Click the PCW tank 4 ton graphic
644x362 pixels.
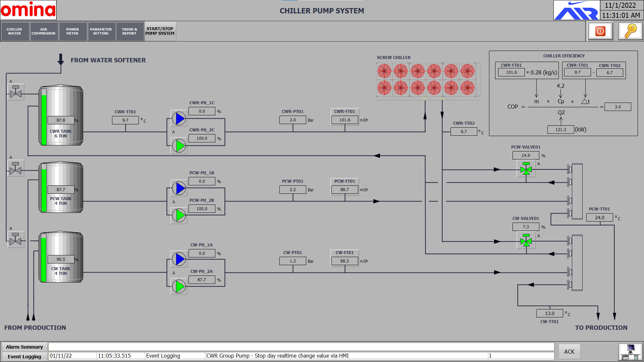[x=61, y=187]
